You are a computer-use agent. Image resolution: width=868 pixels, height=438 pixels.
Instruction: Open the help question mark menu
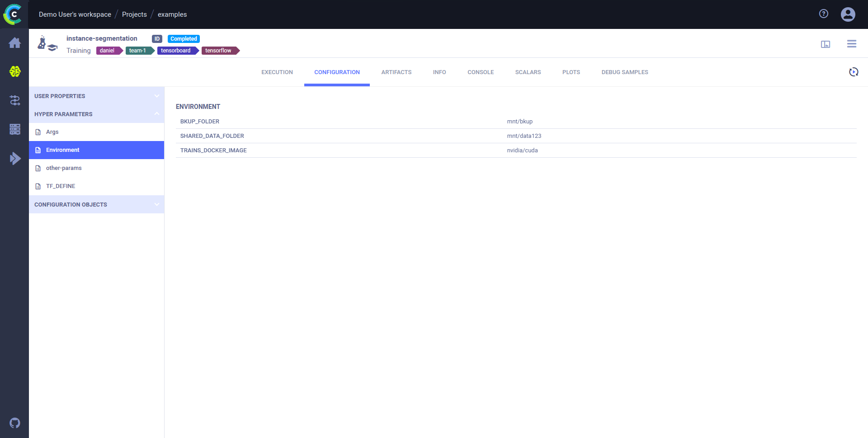pyautogui.click(x=823, y=14)
